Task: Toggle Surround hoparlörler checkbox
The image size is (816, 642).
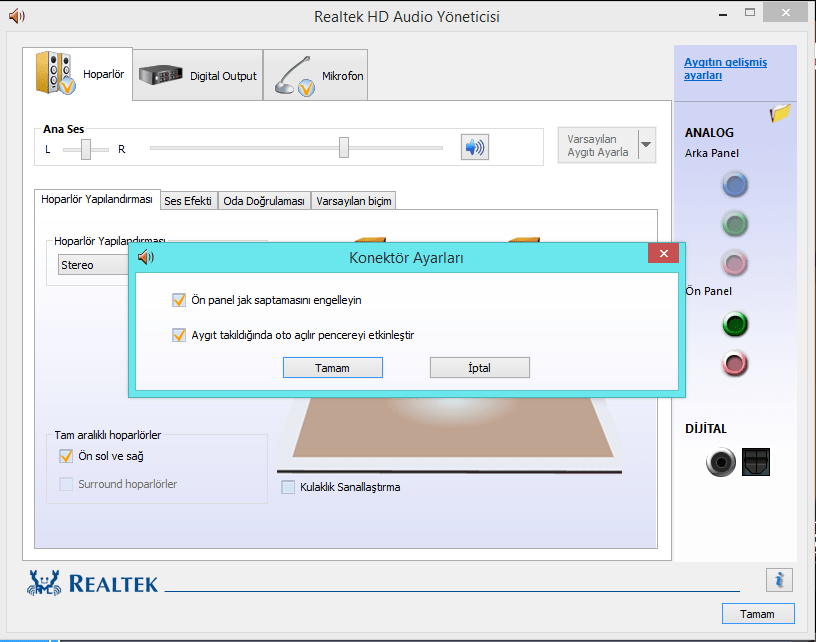Action: (x=66, y=484)
